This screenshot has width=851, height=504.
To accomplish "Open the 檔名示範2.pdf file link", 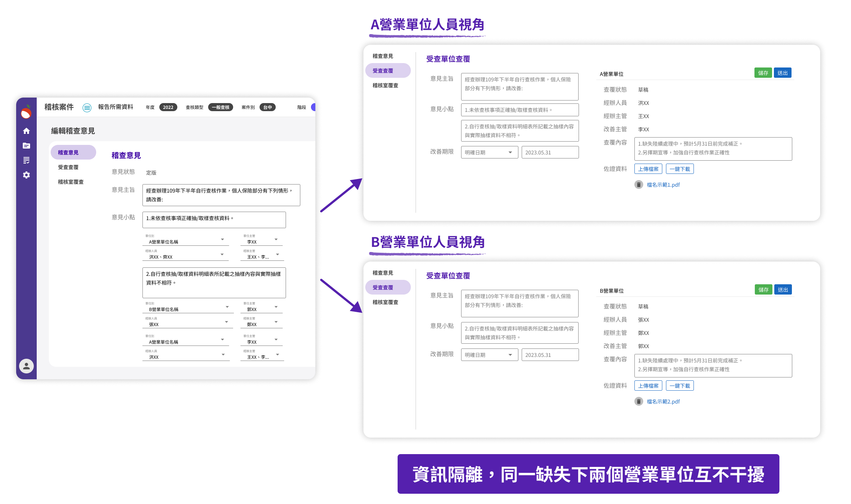I will [663, 401].
